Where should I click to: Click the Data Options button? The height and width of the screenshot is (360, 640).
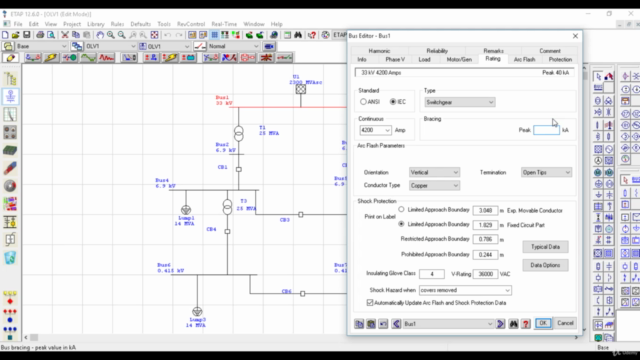(x=545, y=265)
